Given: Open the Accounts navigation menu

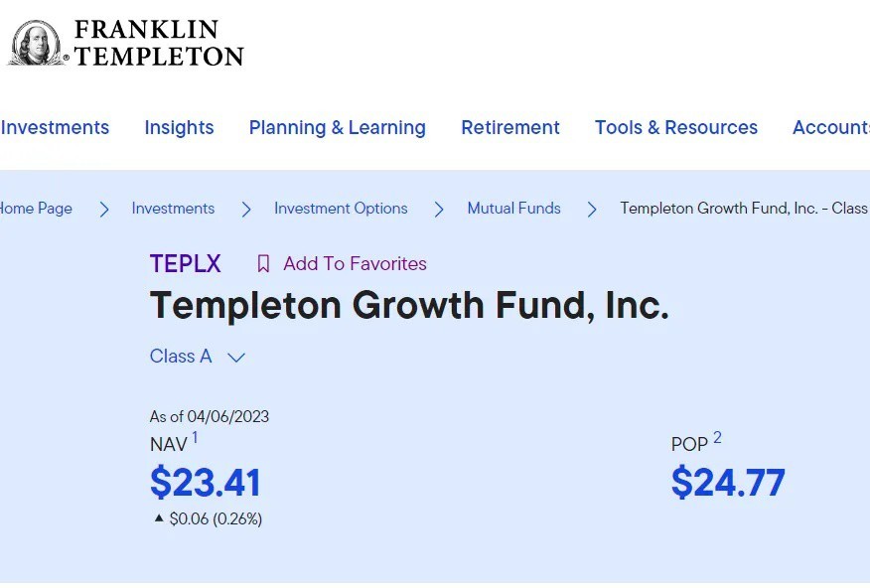Looking at the screenshot, I should point(830,127).
